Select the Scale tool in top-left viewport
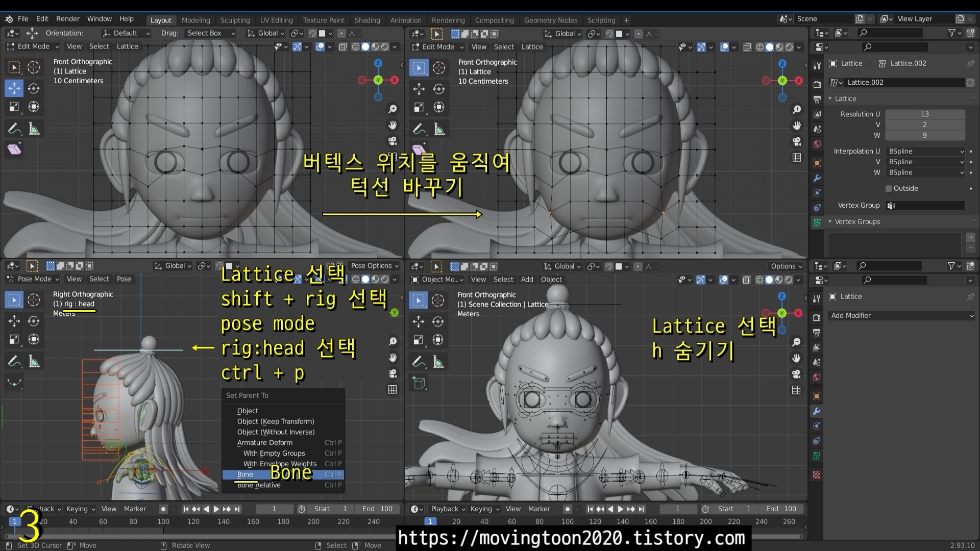This screenshot has height=551, width=980. [x=14, y=107]
